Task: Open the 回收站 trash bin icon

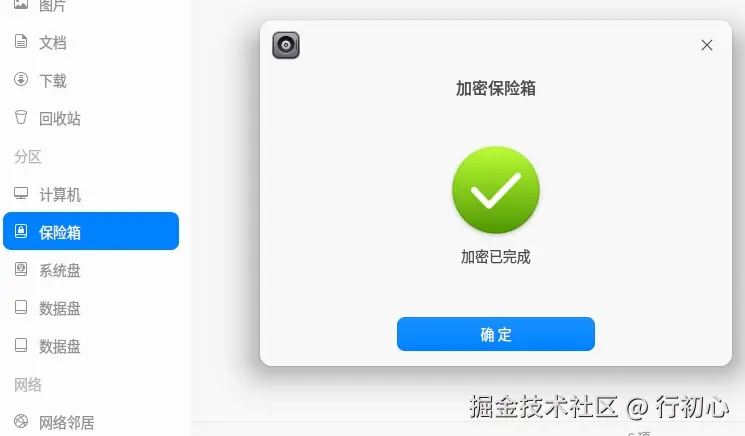Action: click(21, 117)
